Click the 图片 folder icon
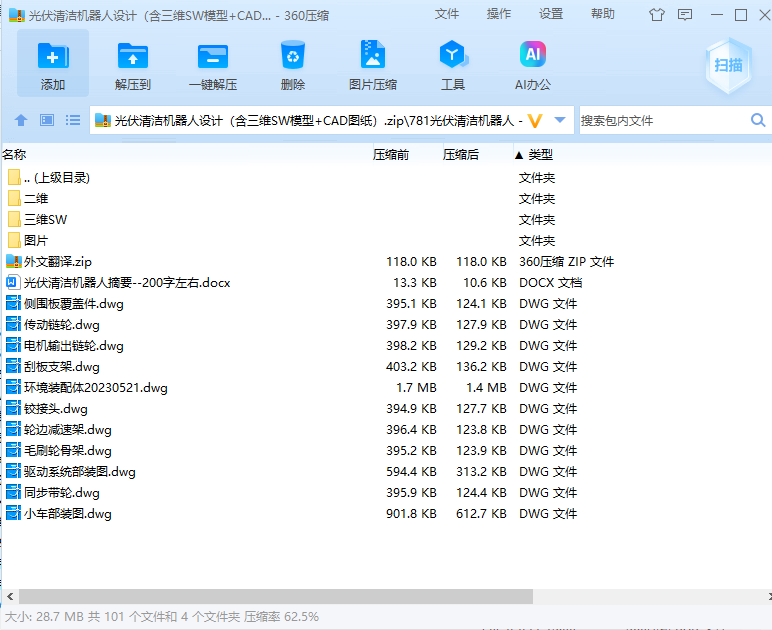 pyautogui.click(x=14, y=241)
